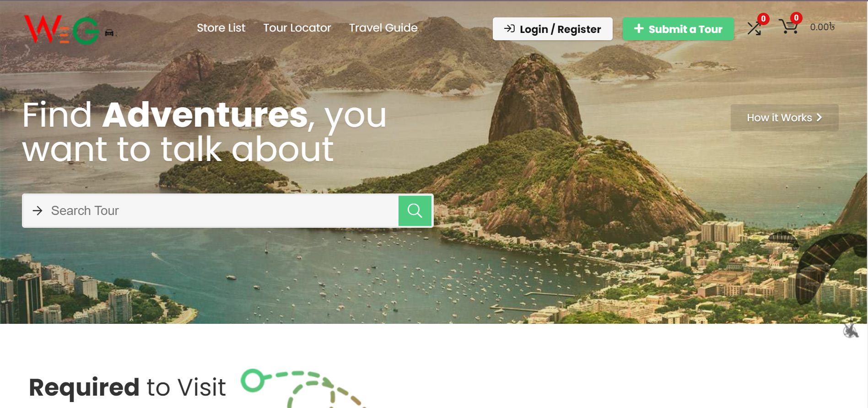The image size is (868, 408).
Task: Focus the Search Tour input field
Action: 215,210
